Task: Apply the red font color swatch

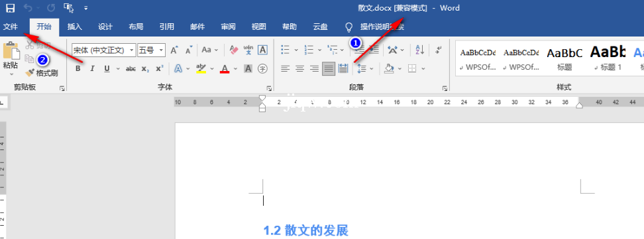Action: click(x=224, y=68)
